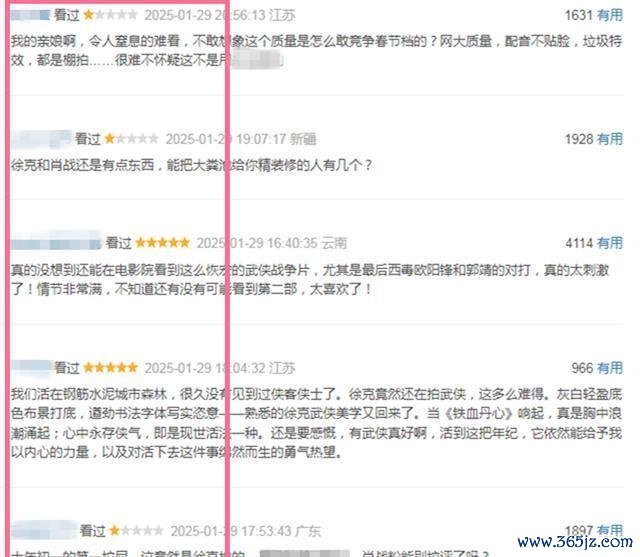The width and height of the screenshot is (640, 557).
Task: Click 有用 beside the 1928 count
Action: click(610, 139)
